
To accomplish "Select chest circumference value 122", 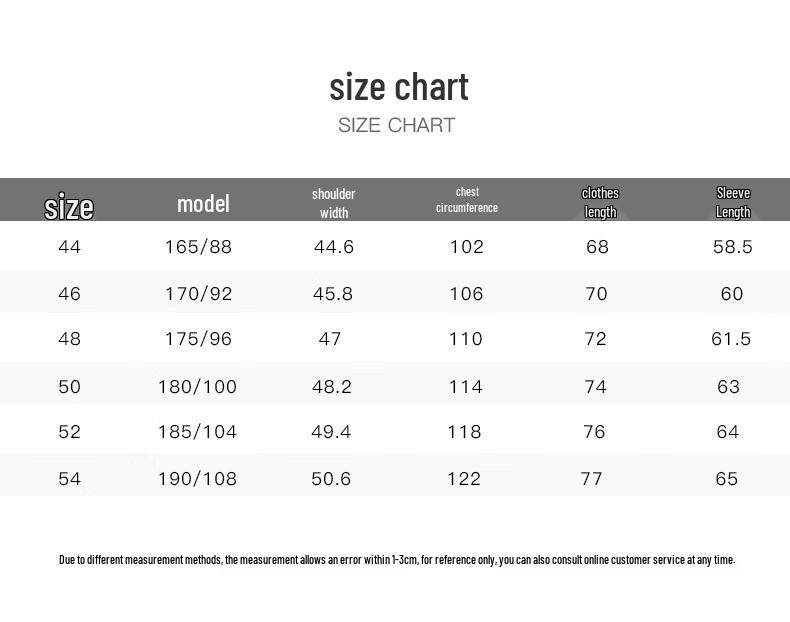I will click(464, 479).
